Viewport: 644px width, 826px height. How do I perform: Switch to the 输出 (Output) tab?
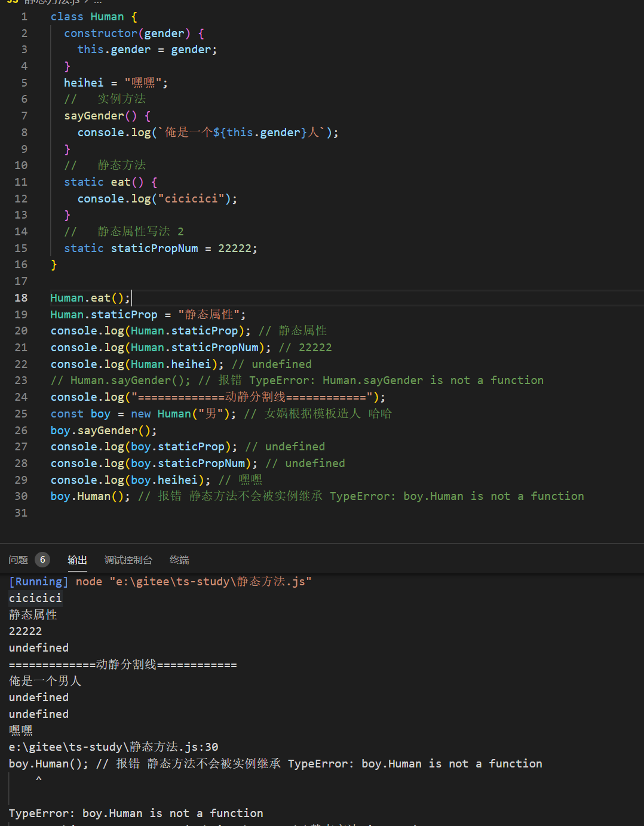click(x=77, y=560)
